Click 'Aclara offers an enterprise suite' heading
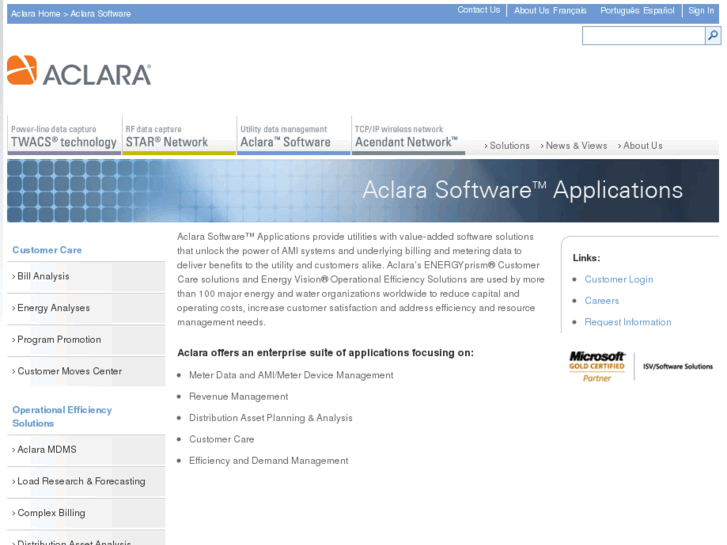Image resolution: width=727 pixels, height=545 pixels. tap(325, 353)
